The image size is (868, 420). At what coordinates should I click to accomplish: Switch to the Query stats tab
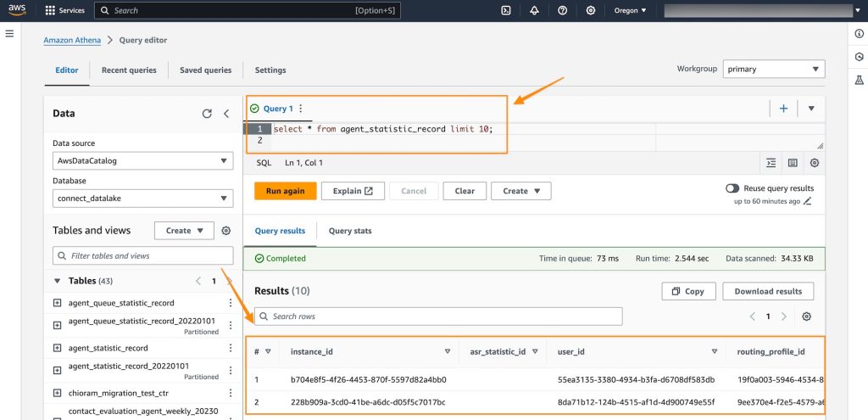coord(350,231)
